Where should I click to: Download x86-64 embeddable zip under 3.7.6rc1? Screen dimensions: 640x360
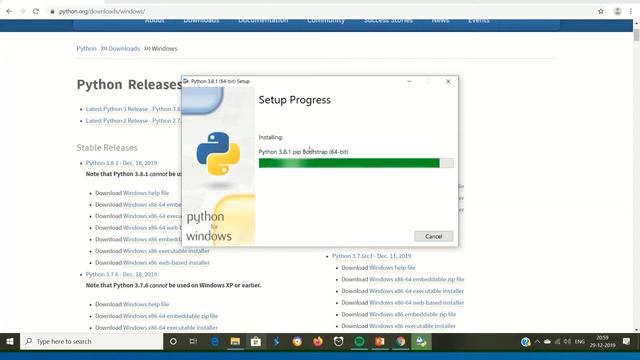coord(416,280)
